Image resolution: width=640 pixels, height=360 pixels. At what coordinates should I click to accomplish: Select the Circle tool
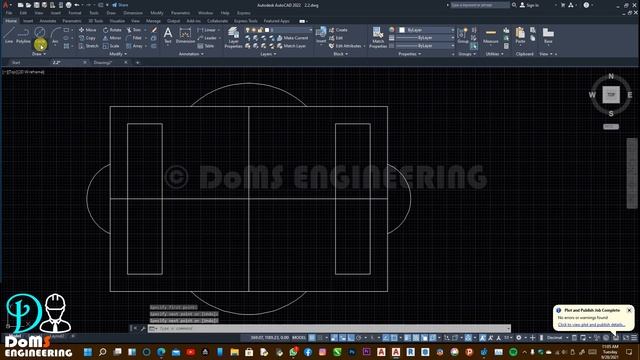coord(40,33)
